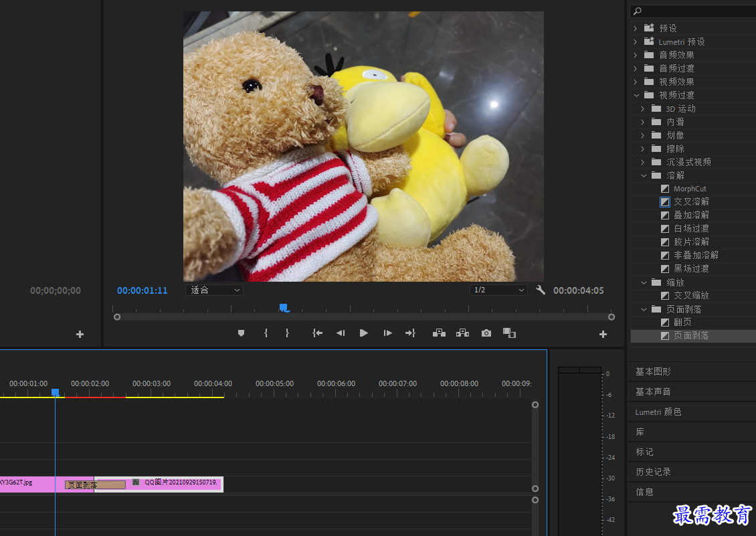Select the QQ图片20210929150719 clip
This screenshot has width=756, height=536.
click(x=159, y=484)
